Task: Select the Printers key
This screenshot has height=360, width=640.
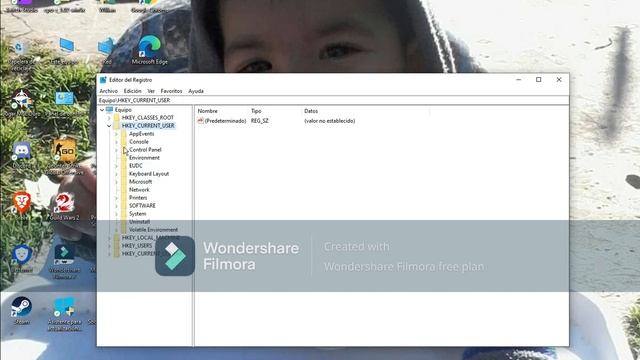Action: (x=138, y=198)
